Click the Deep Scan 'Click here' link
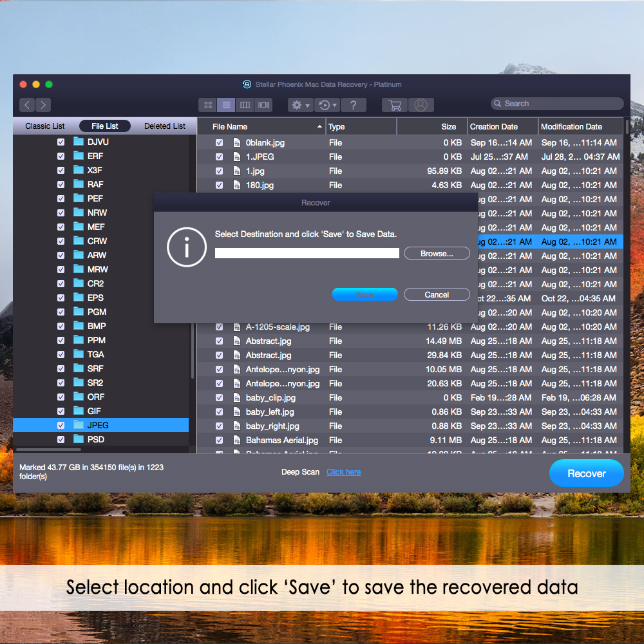Screen dimensions: 644x644 (x=343, y=472)
